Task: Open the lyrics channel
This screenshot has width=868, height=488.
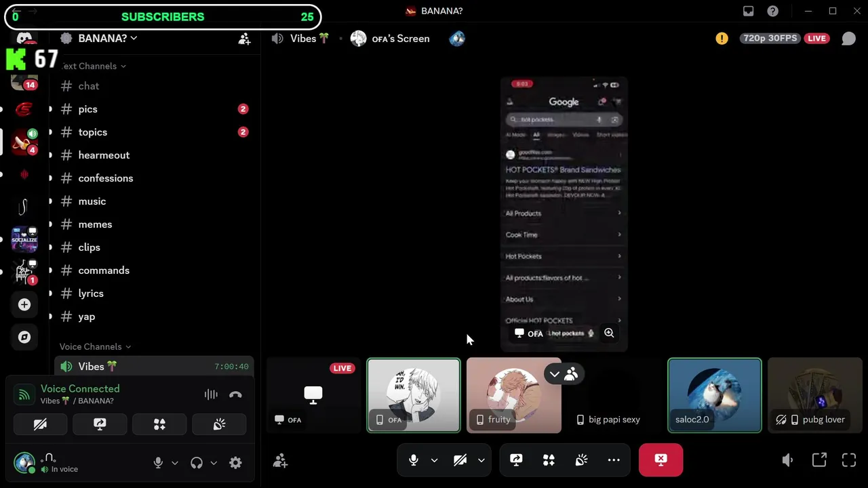Action: coord(154,293)
